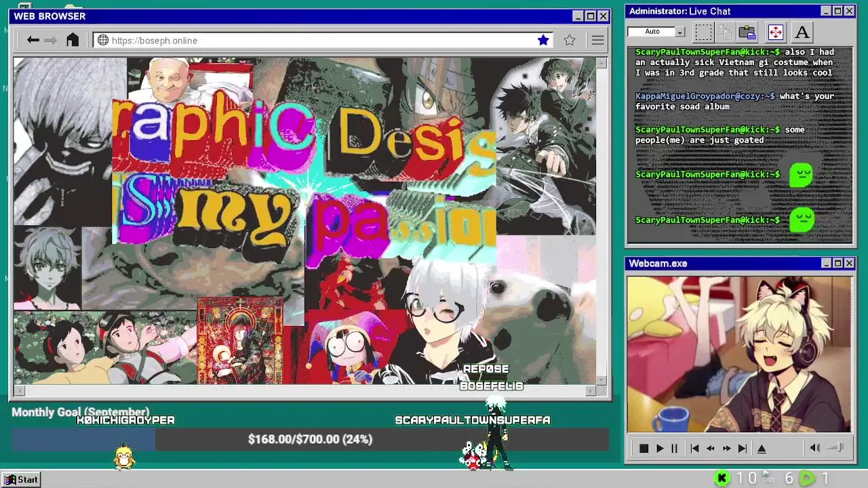Click the webcam video feed
The height and width of the screenshot is (488, 868).
739,354
